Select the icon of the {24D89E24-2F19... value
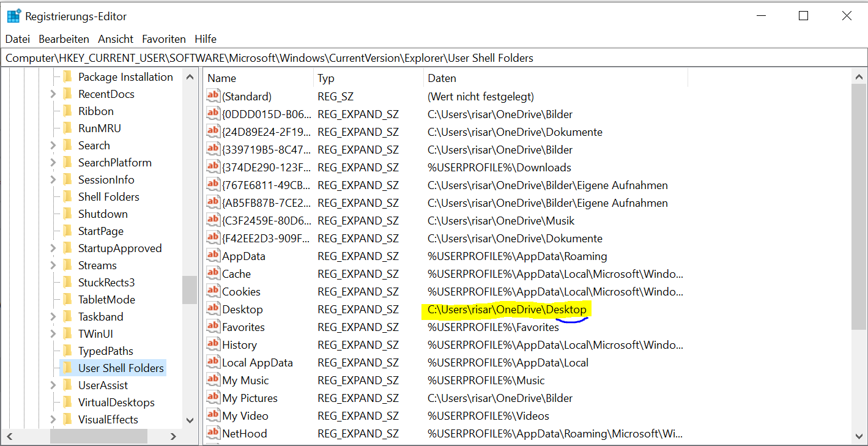This screenshot has width=868, height=446. (213, 132)
